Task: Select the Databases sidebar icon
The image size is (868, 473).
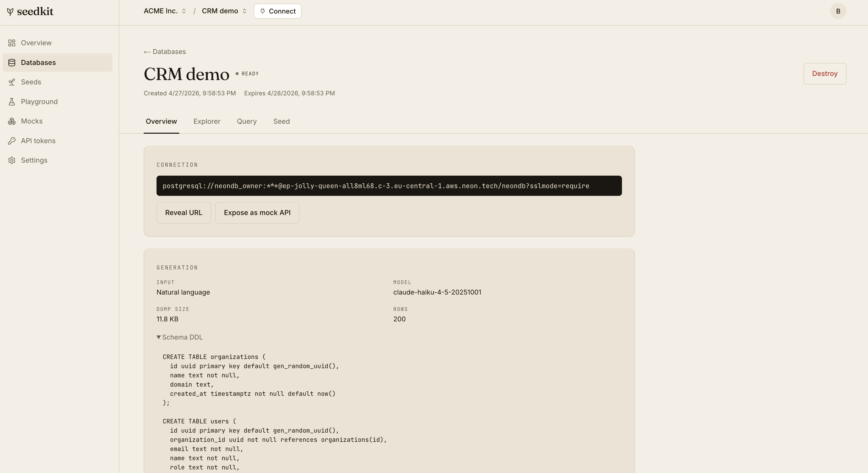Action: (x=12, y=62)
